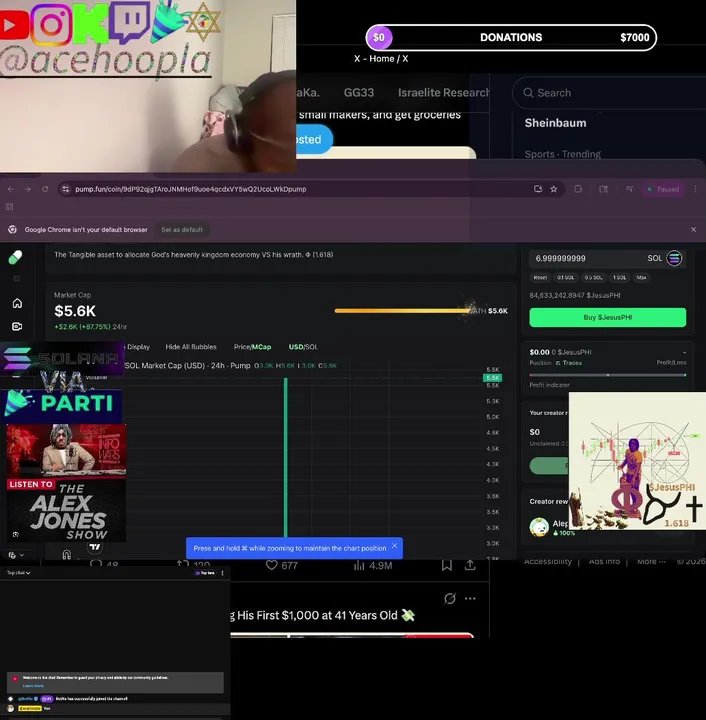The width and height of the screenshot is (706, 720).
Task: Click the $5.6K market cap value
Action: [x=75, y=311]
